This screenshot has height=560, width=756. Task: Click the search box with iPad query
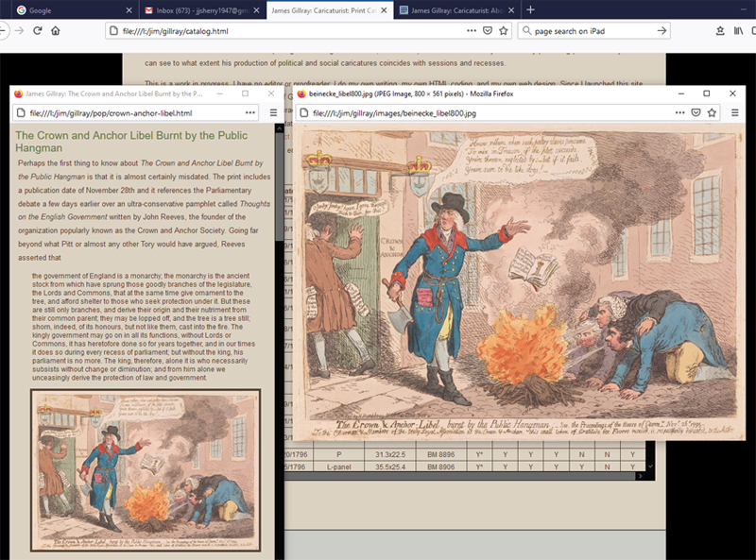pyautogui.click(x=586, y=30)
